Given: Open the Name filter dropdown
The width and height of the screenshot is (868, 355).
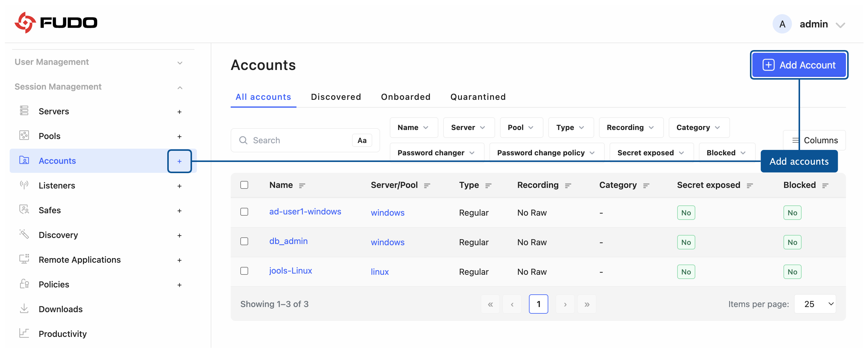Looking at the screenshot, I should pos(413,128).
